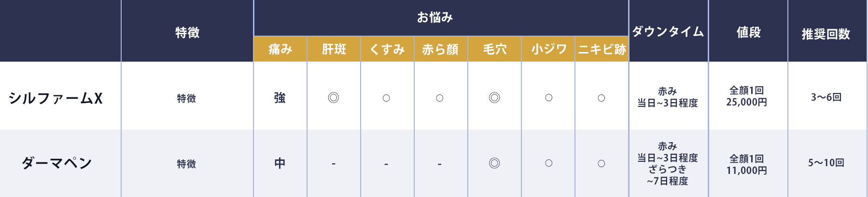Select the ニキビ跡 column header
The image size is (868, 197).
602,49
